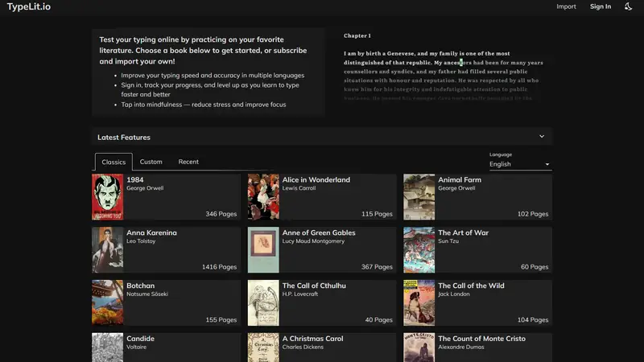
Task: Open The Art of War cover thumbnail
Action: click(419, 250)
